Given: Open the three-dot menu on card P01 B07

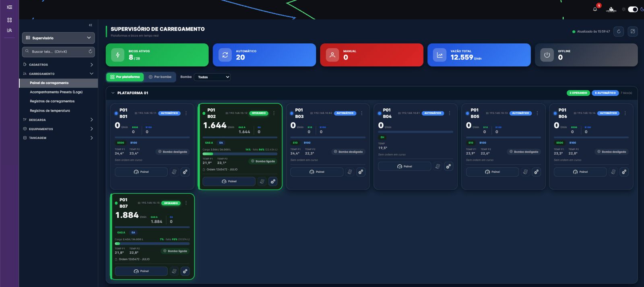Looking at the screenshot, I should pyautogui.click(x=186, y=203).
